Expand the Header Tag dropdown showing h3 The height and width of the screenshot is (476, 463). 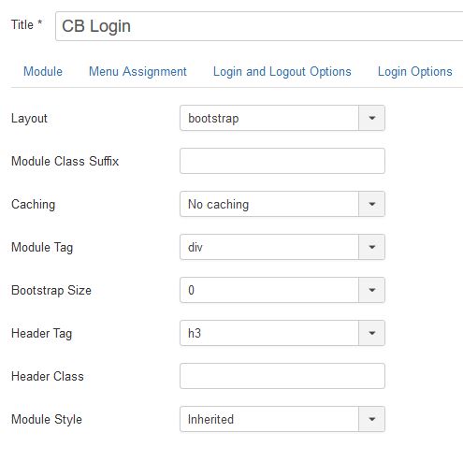point(282,333)
